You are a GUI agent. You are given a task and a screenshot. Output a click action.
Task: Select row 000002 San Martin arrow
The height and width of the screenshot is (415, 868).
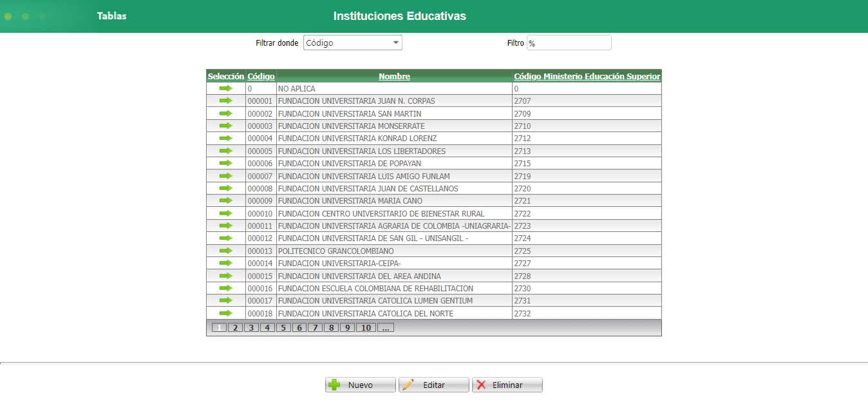tap(225, 113)
